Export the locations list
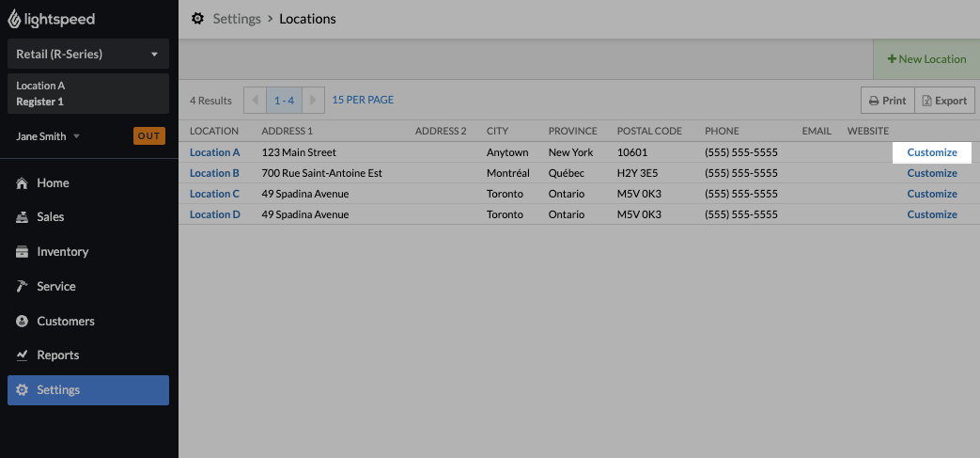 (x=943, y=101)
